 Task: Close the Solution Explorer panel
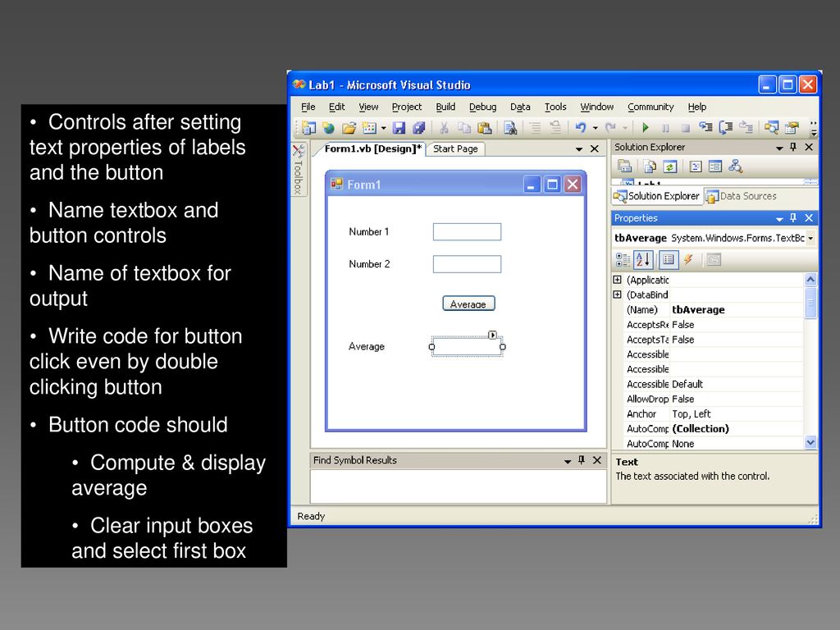click(809, 147)
